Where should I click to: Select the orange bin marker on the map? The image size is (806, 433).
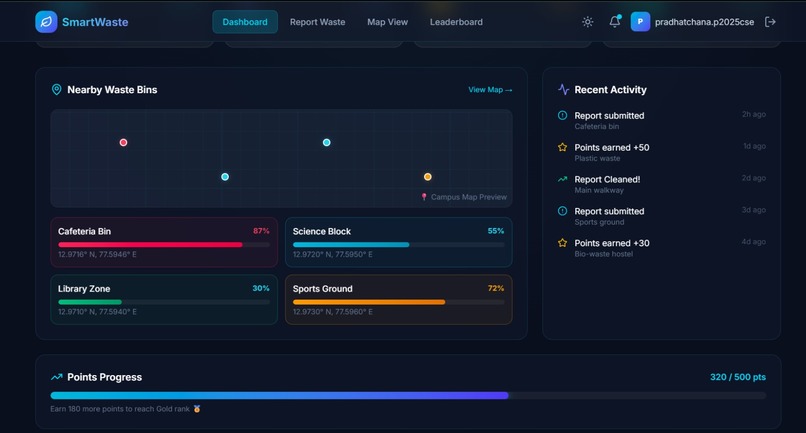pos(428,177)
